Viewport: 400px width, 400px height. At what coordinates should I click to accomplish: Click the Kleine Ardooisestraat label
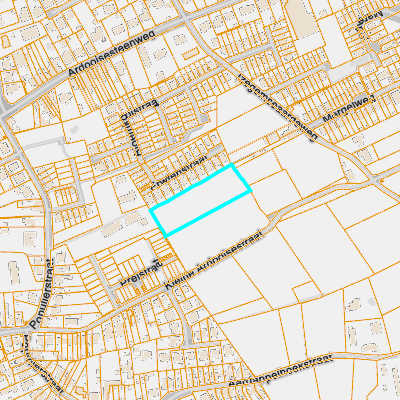[214, 259]
